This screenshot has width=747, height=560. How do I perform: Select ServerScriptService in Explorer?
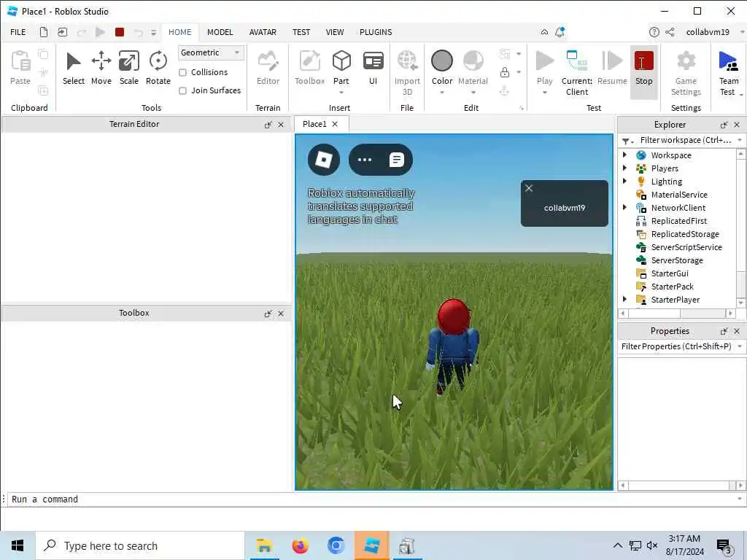click(x=686, y=246)
